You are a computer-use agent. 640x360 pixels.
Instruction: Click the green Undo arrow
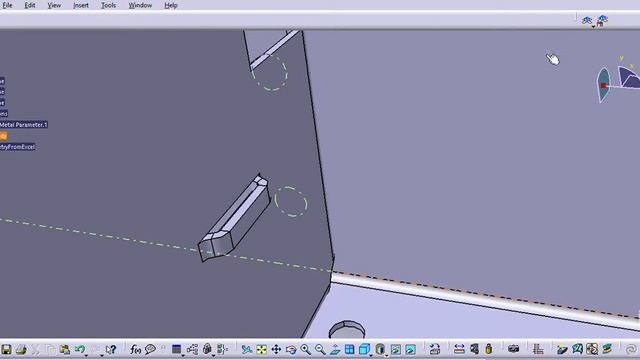79,349
